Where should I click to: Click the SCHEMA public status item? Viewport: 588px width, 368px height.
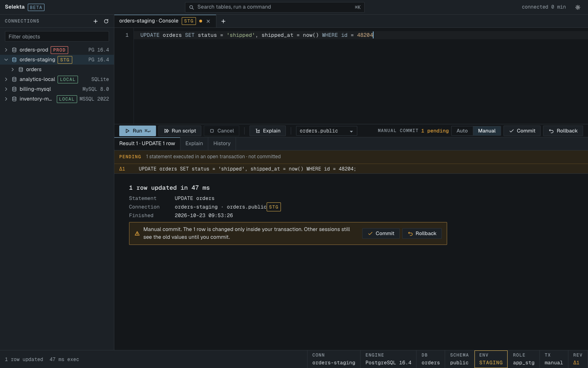coord(459,359)
